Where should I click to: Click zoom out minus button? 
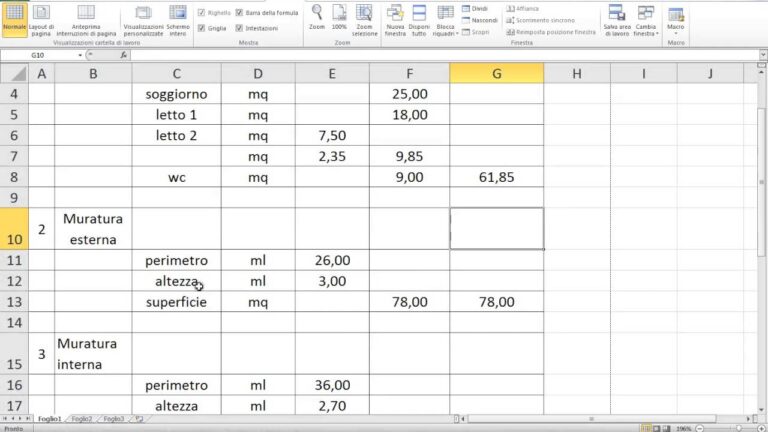[699, 429]
